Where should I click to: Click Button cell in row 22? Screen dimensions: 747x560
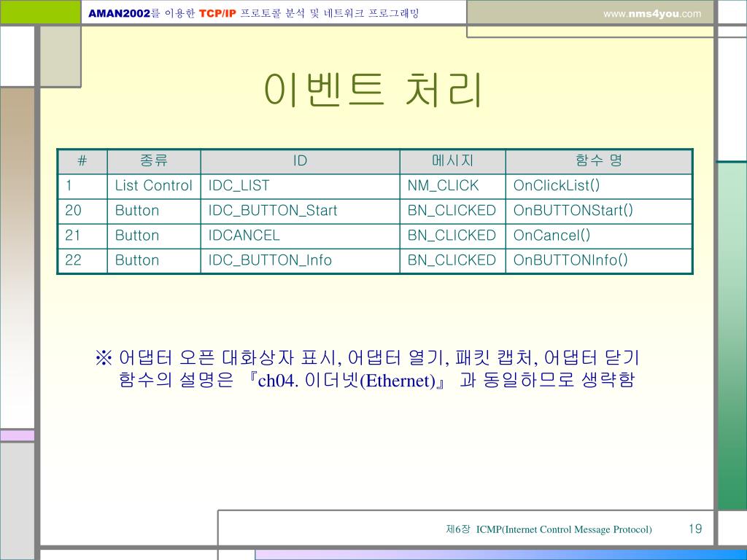tap(154, 260)
